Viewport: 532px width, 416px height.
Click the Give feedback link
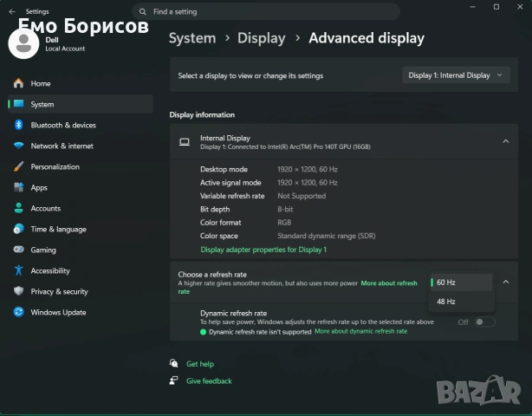click(x=209, y=380)
